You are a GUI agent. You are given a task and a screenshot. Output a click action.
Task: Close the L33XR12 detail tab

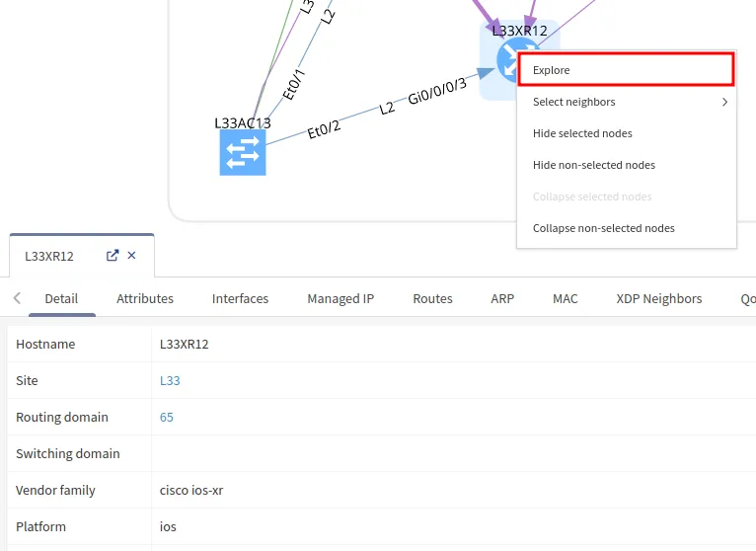pyautogui.click(x=132, y=255)
